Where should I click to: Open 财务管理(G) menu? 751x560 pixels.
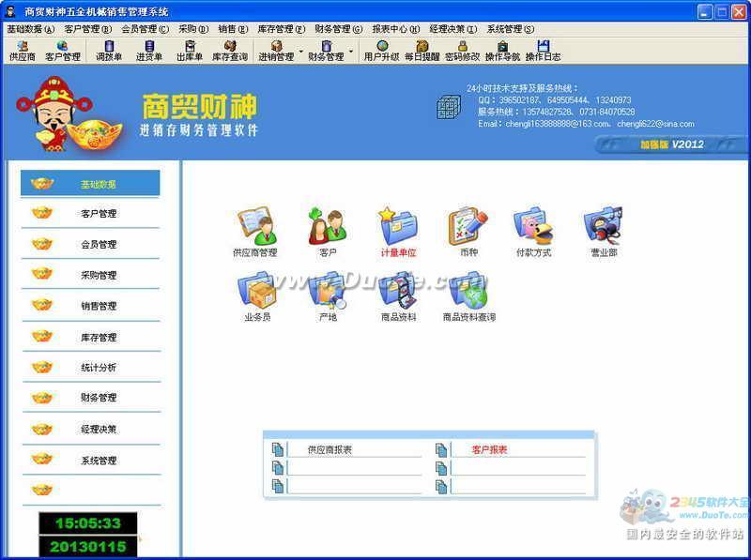pos(339,29)
